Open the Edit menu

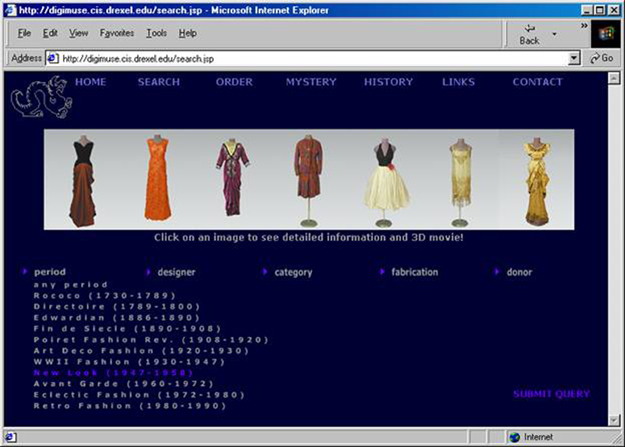tap(50, 33)
